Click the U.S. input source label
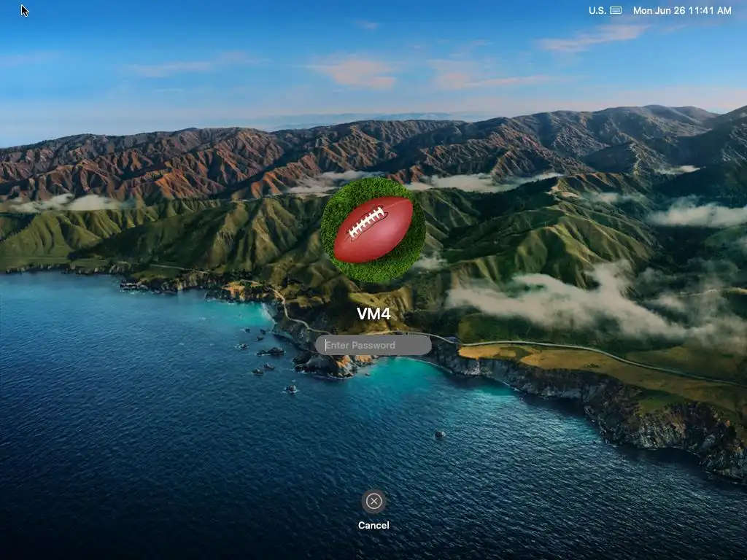The image size is (747, 560). coord(597,10)
